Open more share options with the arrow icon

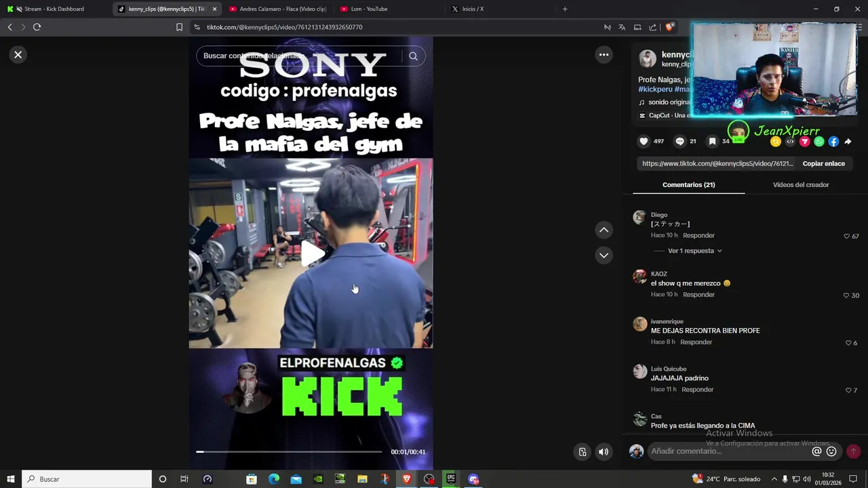(x=848, y=142)
